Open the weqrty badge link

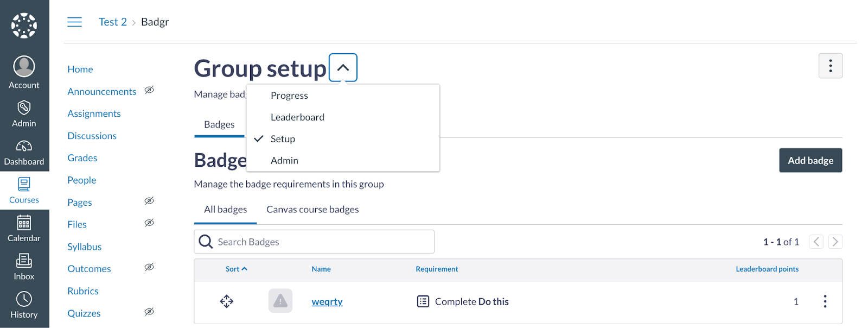[x=327, y=302]
